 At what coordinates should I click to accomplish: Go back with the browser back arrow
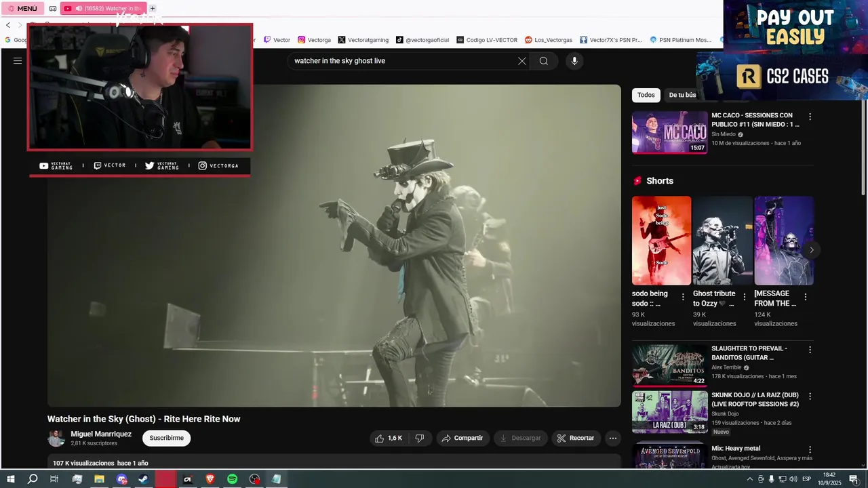pos(8,25)
